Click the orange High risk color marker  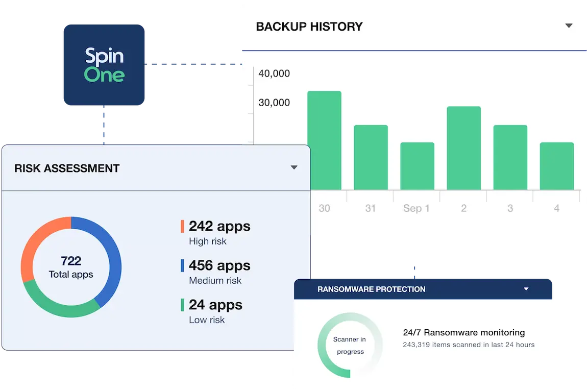pyautogui.click(x=182, y=226)
